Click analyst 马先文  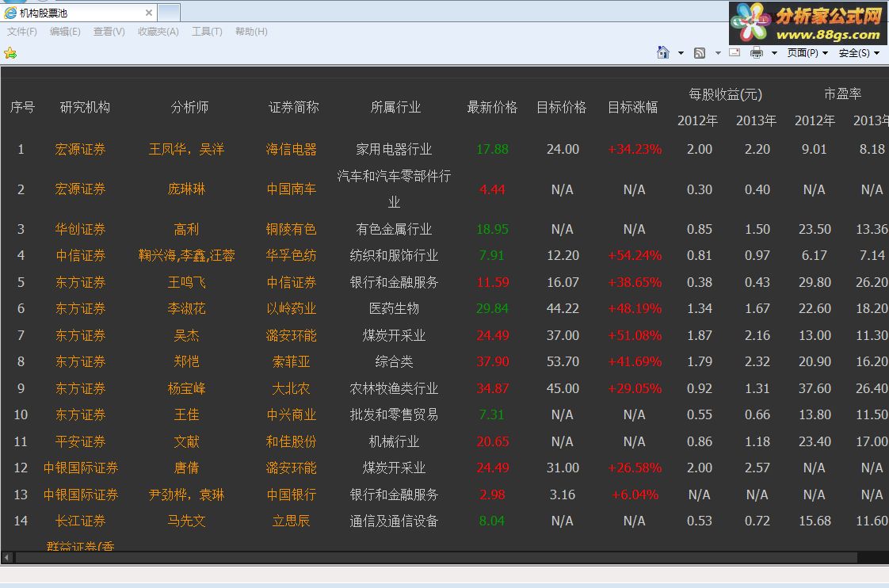point(186,521)
